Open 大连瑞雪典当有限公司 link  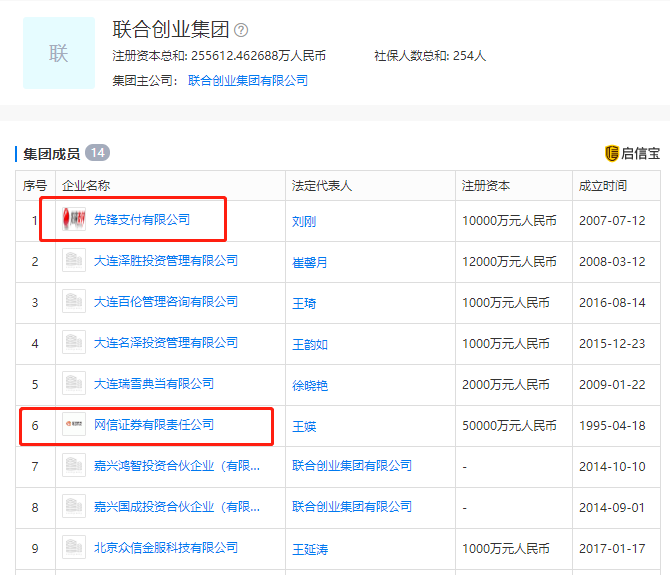point(154,384)
